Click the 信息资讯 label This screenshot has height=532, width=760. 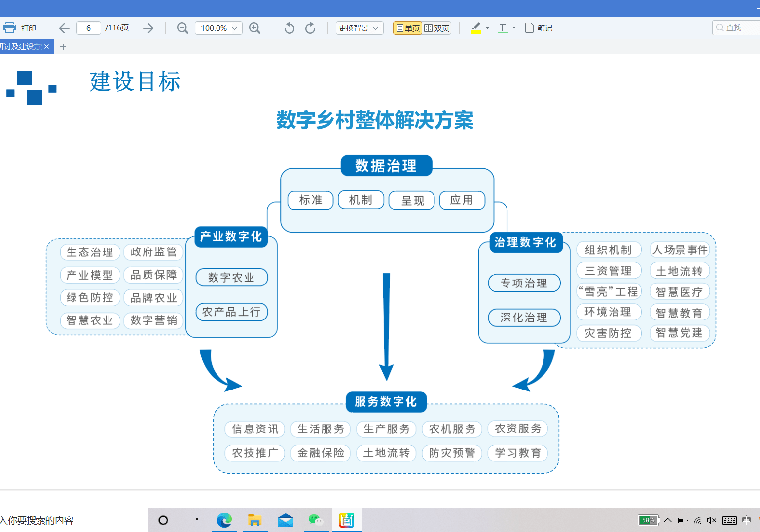(255, 429)
